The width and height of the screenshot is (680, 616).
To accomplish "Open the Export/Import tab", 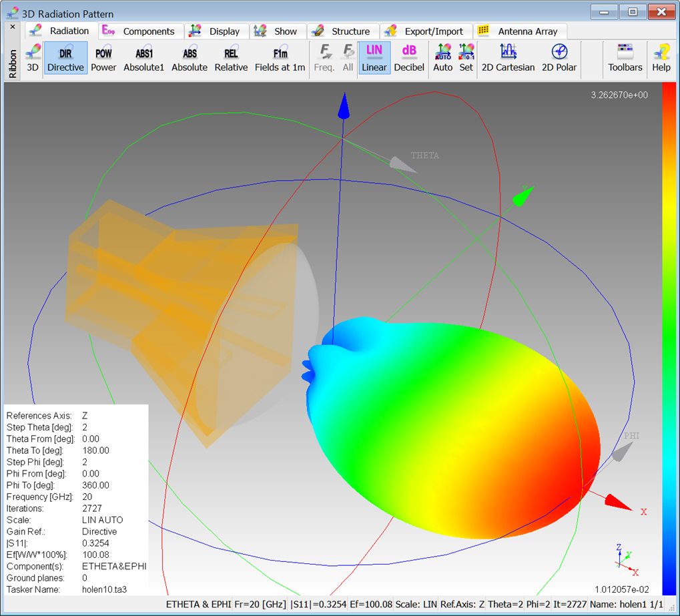I will pos(425,31).
